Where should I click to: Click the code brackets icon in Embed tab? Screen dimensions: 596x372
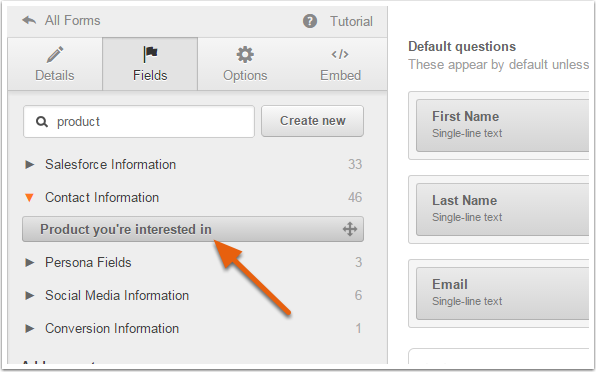tap(340, 54)
